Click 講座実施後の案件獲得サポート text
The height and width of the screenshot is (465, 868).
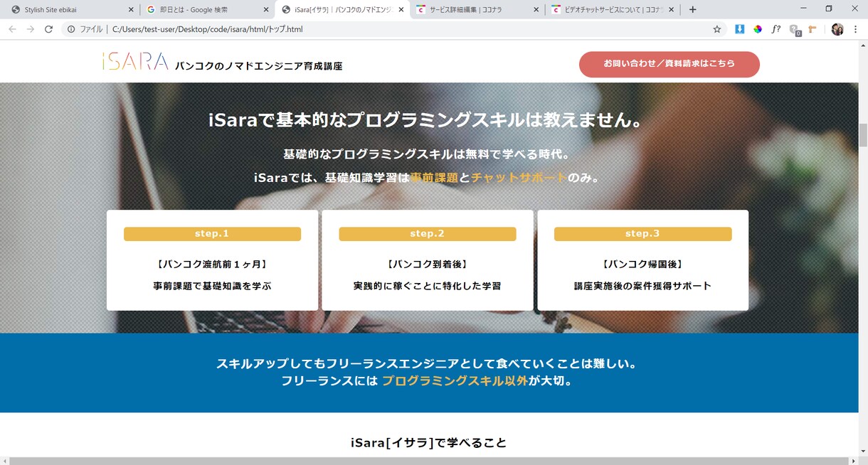click(x=642, y=286)
